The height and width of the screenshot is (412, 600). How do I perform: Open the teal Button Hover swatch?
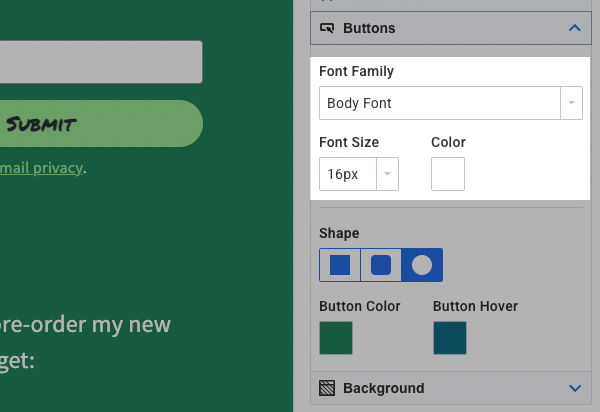coord(450,337)
